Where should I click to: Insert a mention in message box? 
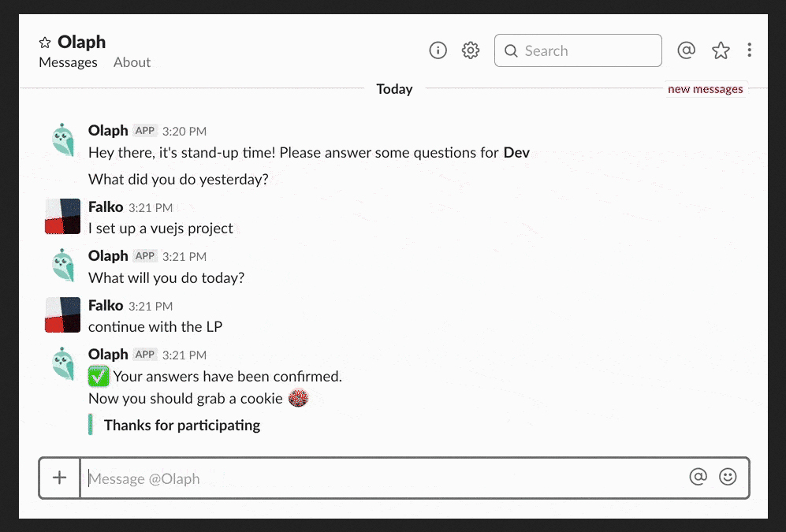698,477
